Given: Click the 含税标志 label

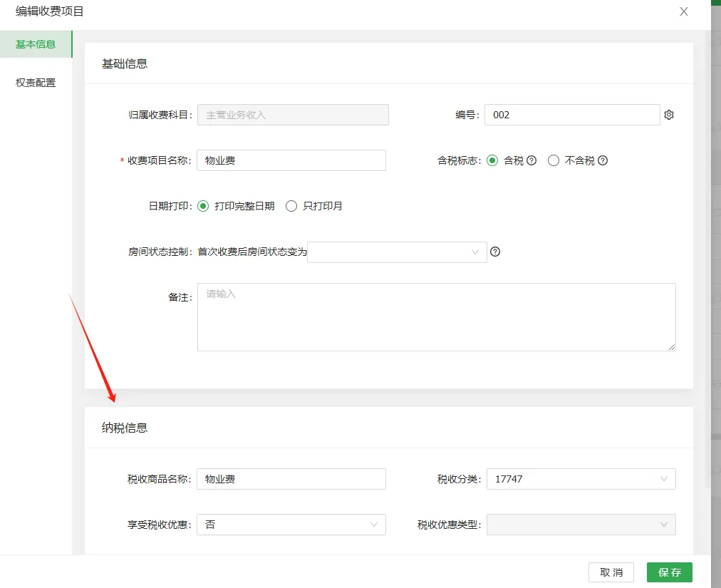Looking at the screenshot, I should click(x=459, y=160).
